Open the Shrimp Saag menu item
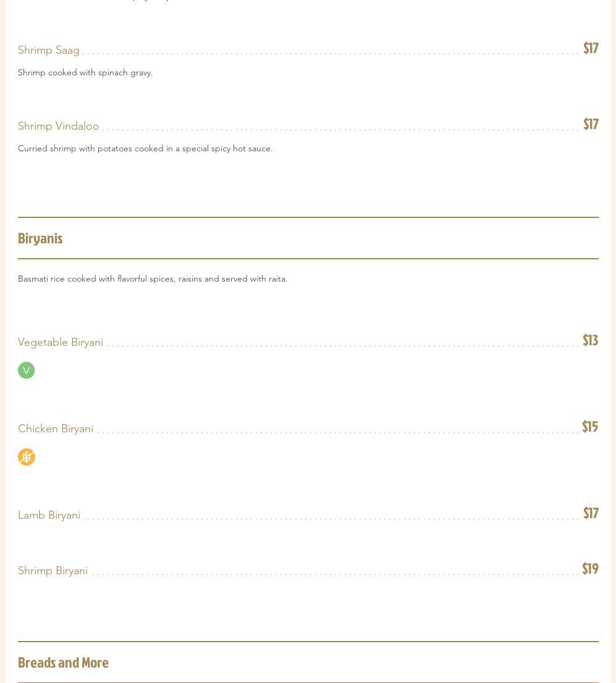Viewport: 616px width, 683px height. 49,50
